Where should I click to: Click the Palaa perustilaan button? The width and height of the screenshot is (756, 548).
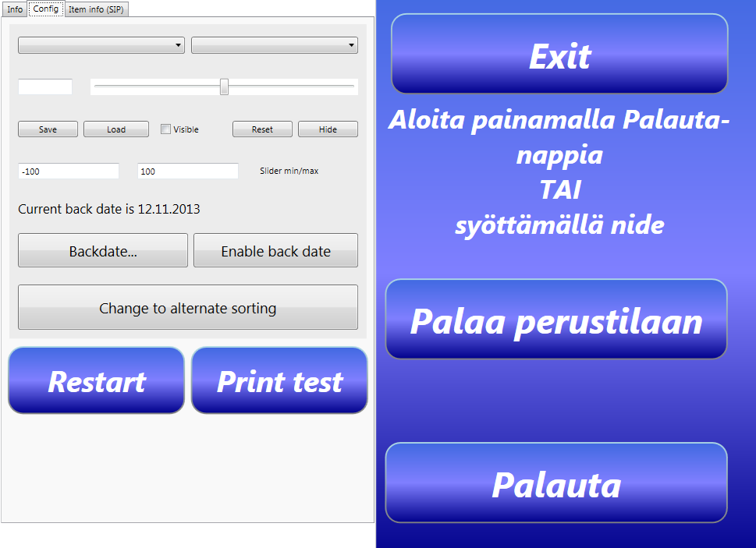pyautogui.click(x=556, y=320)
